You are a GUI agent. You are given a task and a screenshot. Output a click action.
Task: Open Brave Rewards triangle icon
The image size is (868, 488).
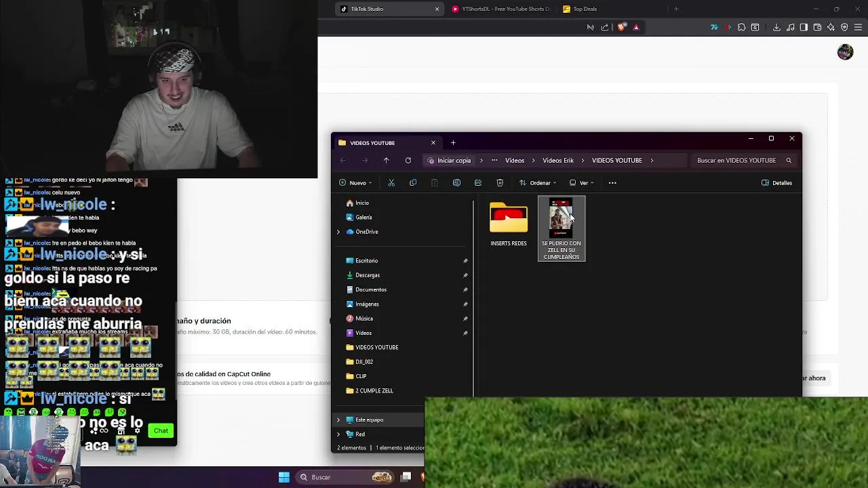pyautogui.click(x=636, y=27)
